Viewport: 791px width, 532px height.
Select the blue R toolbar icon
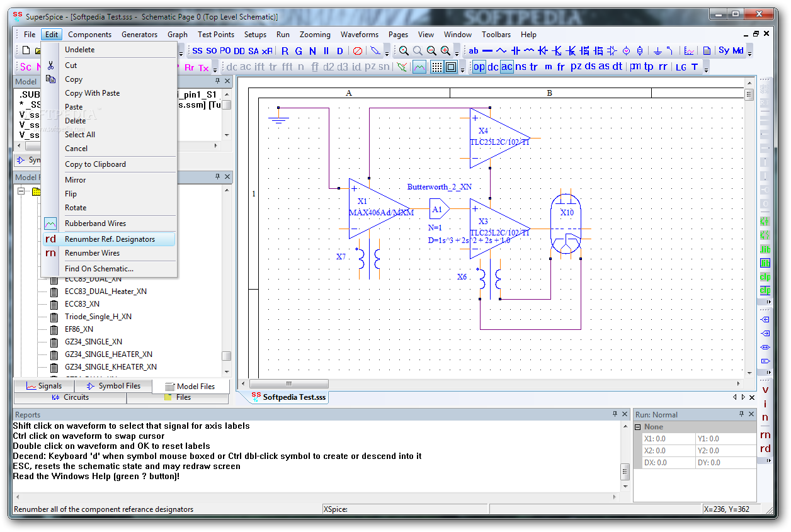click(x=285, y=51)
